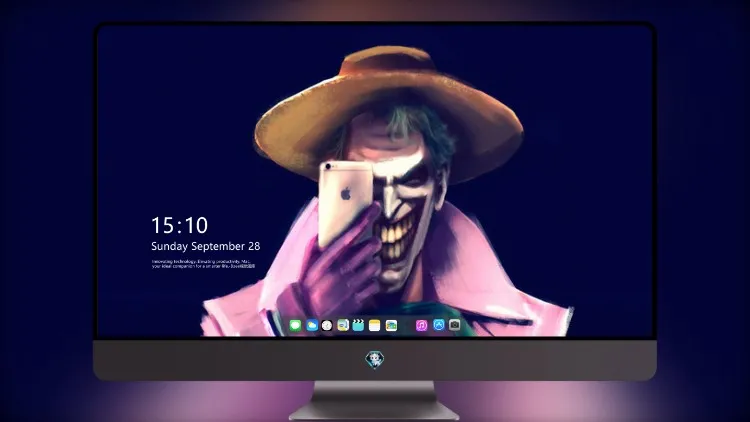The width and height of the screenshot is (750, 422).
Task: Open the Maps-style icon in the dock
Action: 343,325
